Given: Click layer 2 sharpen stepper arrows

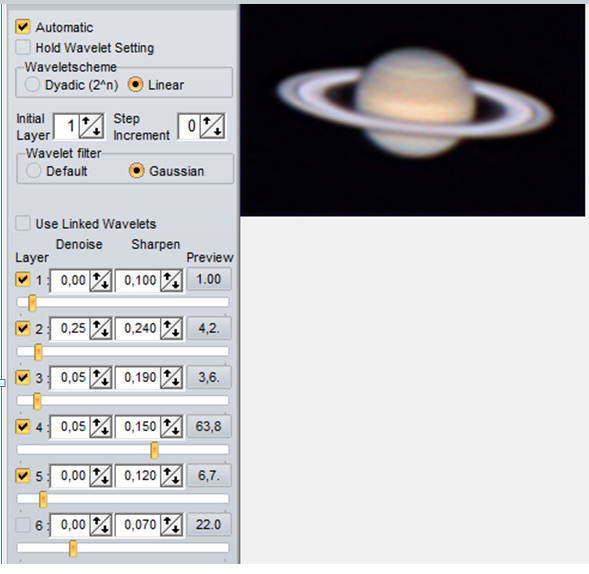Looking at the screenshot, I should (x=171, y=329).
